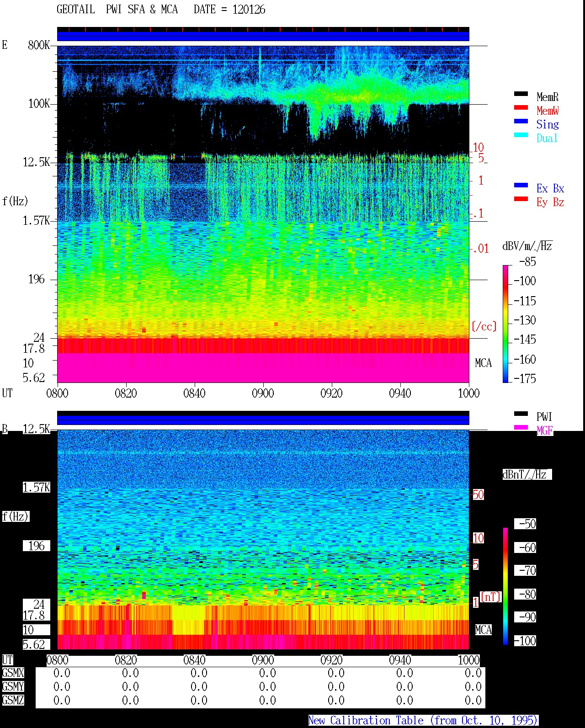Click the red MemW legend swatch
This screenshot has width=585, height=728.
click(521, 107)
